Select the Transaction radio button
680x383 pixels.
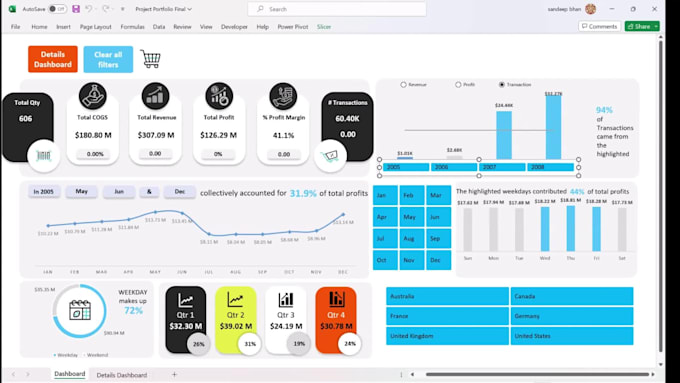(502, 85)
